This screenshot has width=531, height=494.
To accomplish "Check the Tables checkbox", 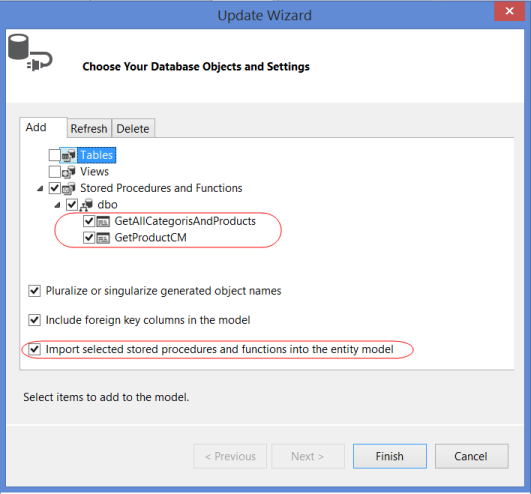I will click(x=55, y=155).
